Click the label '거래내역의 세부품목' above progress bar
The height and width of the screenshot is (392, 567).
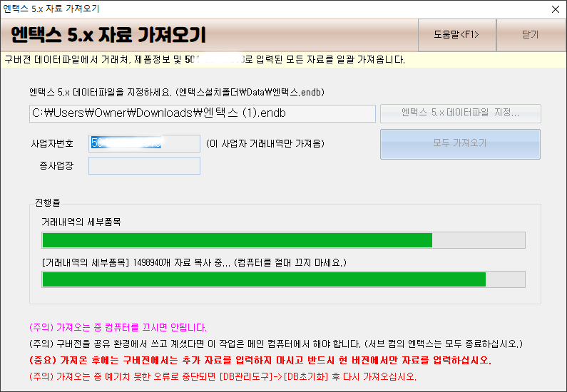(81, 222)
